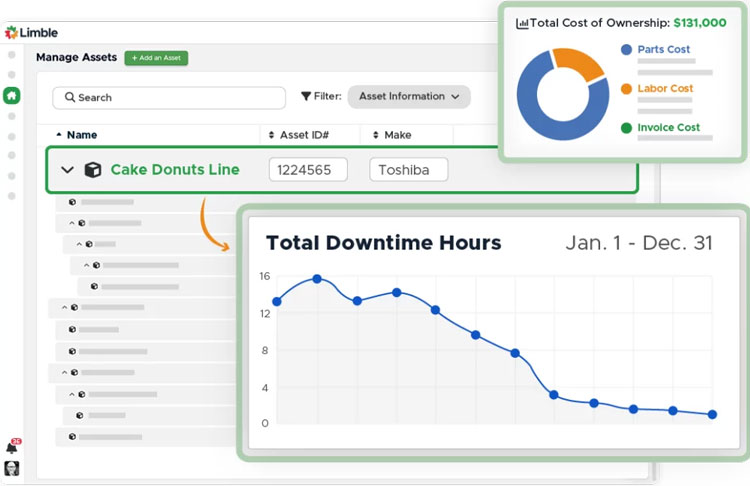Viewport: 750px width, 486px height.
Task: Open the Cake Donuts Line asset
Action: 175,169
